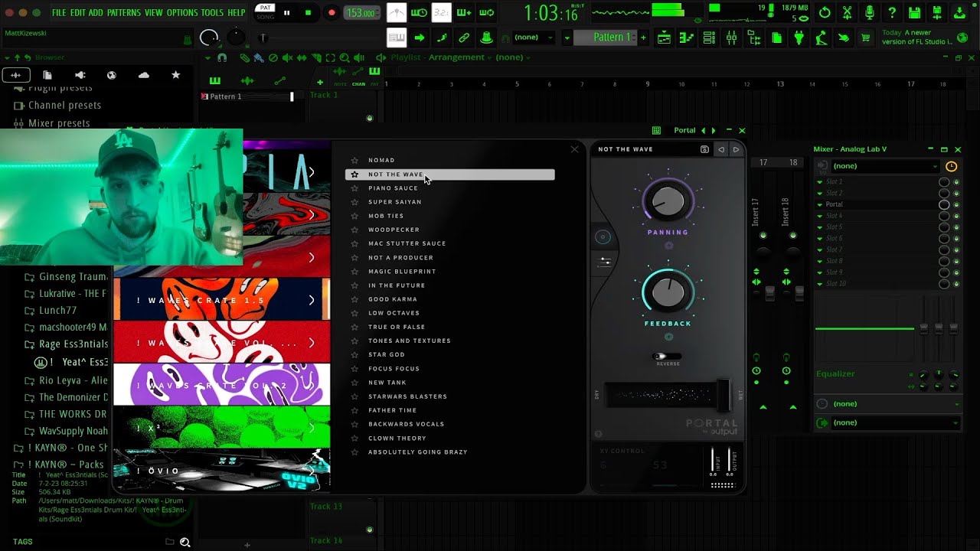This screenshot has width=980, height=551.
Task: Click the PANNING knob in Portal
Action: click(668, 202)
